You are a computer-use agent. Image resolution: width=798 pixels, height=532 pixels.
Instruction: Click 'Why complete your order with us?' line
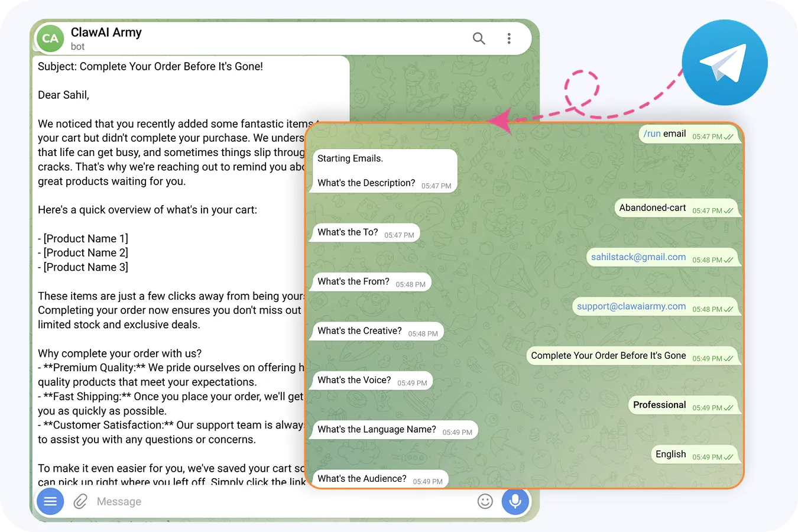click(x=119, y=353)
